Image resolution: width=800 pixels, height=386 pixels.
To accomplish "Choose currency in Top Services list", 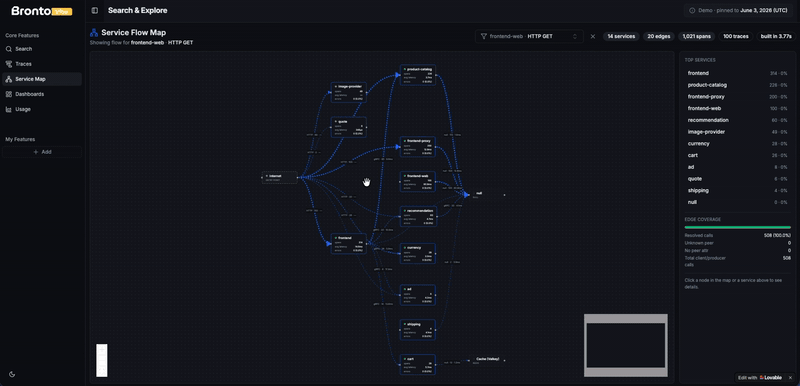I will (737, 144).
